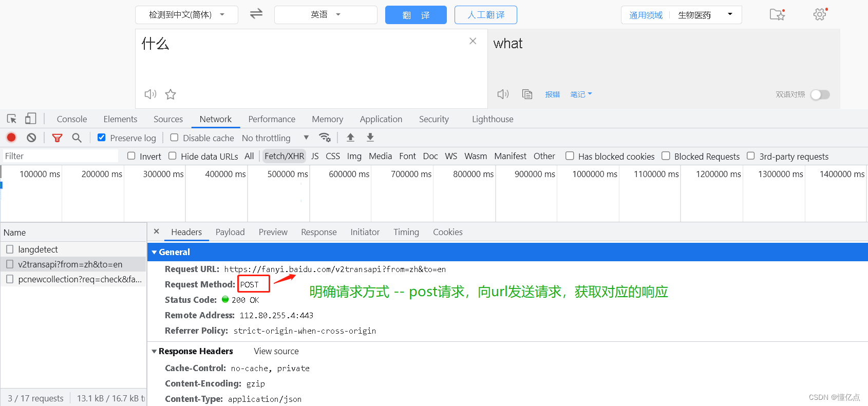The width and height of the screenshot is (868, 406).
Task: Clear the source text with X
Action: point(473,41)
